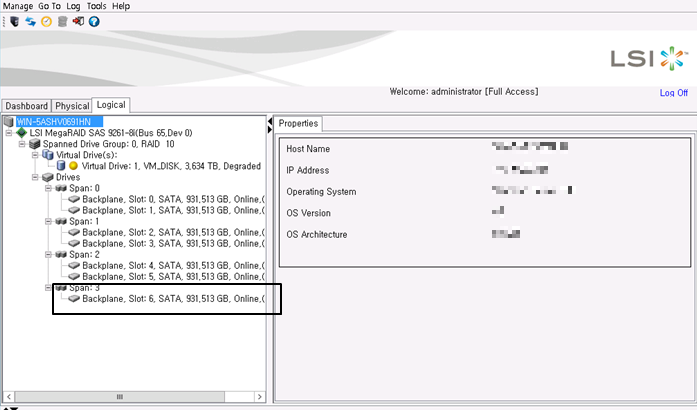Select Spanned Drive Group: 0, RAID 10
Screen dimensions: 697x410
click(x=108, y=144)
